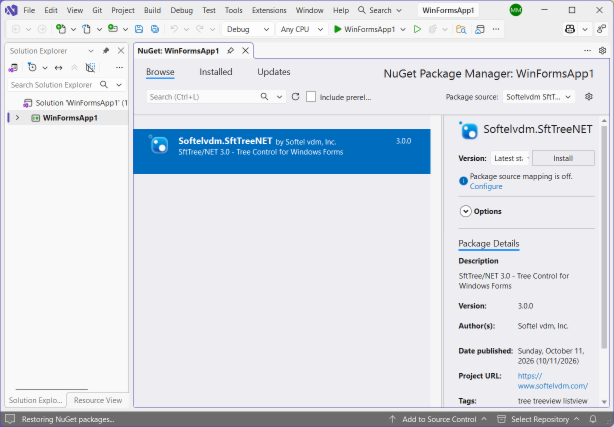Switch to the Updates tab
614x427 pixels.
coord(274,72)
